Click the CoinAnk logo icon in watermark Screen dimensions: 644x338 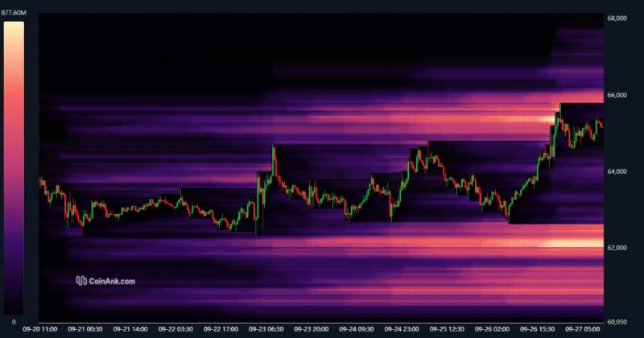pos(80,281)
